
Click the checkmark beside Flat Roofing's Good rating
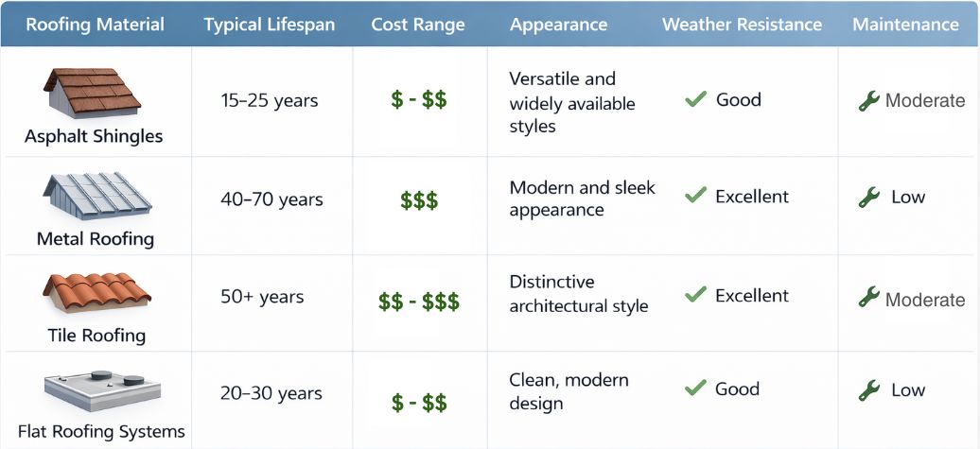[696, 387]
